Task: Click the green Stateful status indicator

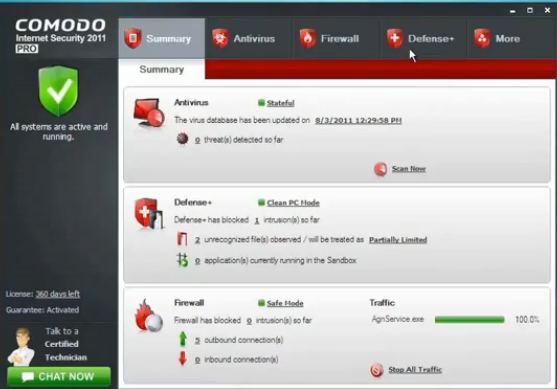Action: (x=261, y=103)
